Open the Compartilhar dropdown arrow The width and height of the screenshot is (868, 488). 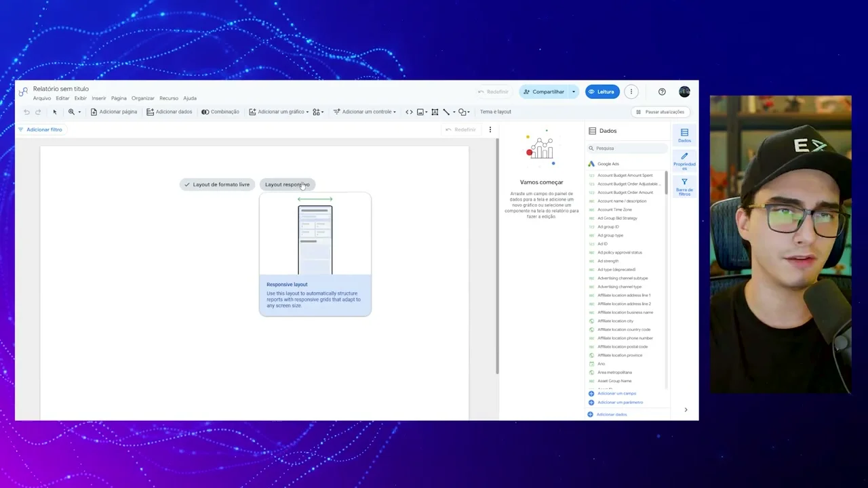click(574, 91)
